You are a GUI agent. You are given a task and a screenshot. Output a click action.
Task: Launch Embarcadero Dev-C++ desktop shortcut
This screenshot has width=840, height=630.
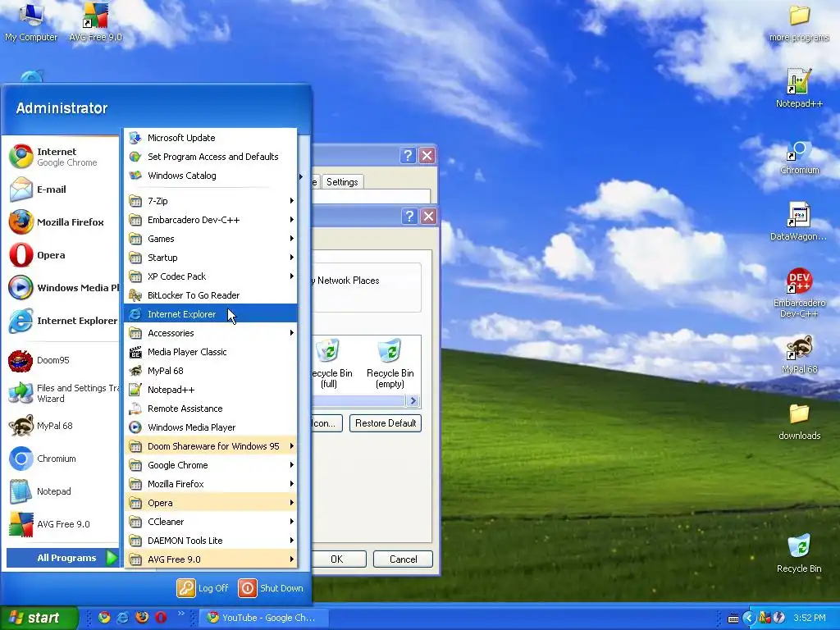point(799,294)
